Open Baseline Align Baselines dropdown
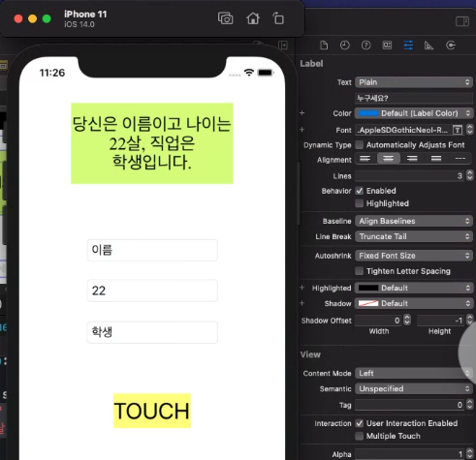The image size is (476, 460). (x=414, y=221)
